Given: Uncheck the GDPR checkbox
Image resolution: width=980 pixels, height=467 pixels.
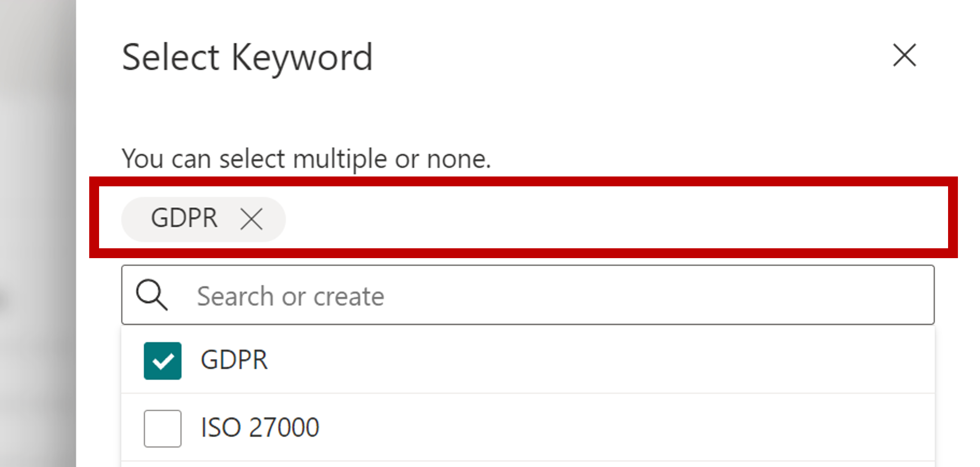Looking at the screenshot, I should (162, 360).
